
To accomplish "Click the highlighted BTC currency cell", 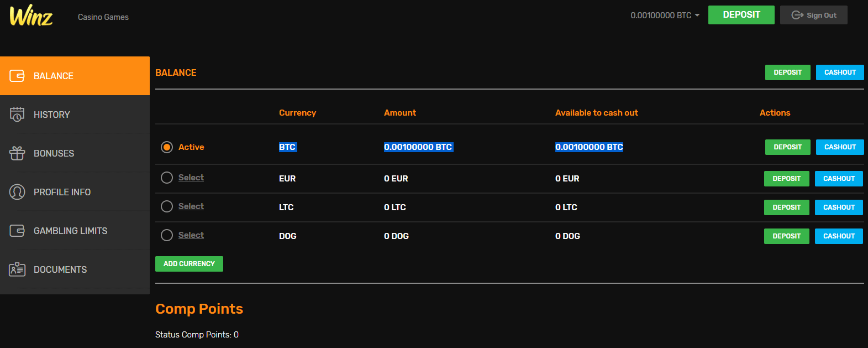I will click(x=287, y=147).
